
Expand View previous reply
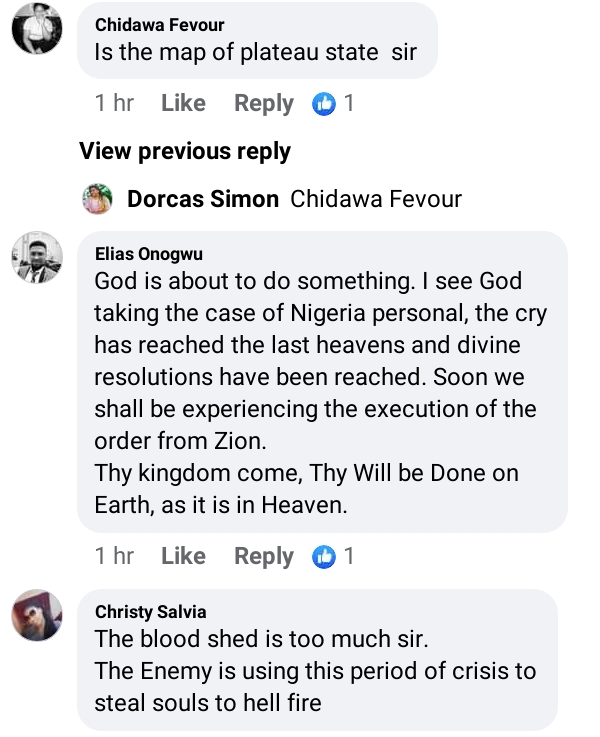185,152
